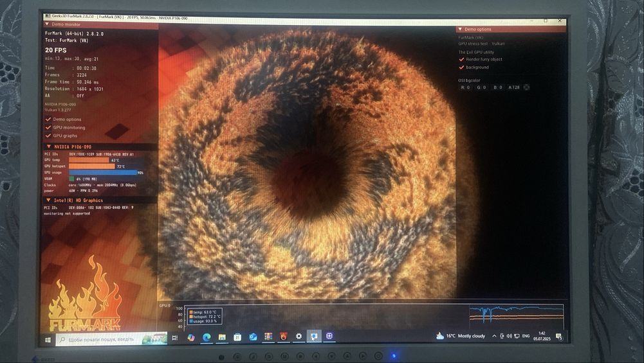
Task: Open the OSI bgcolor color swatch
Action: [x=526, y=87]
